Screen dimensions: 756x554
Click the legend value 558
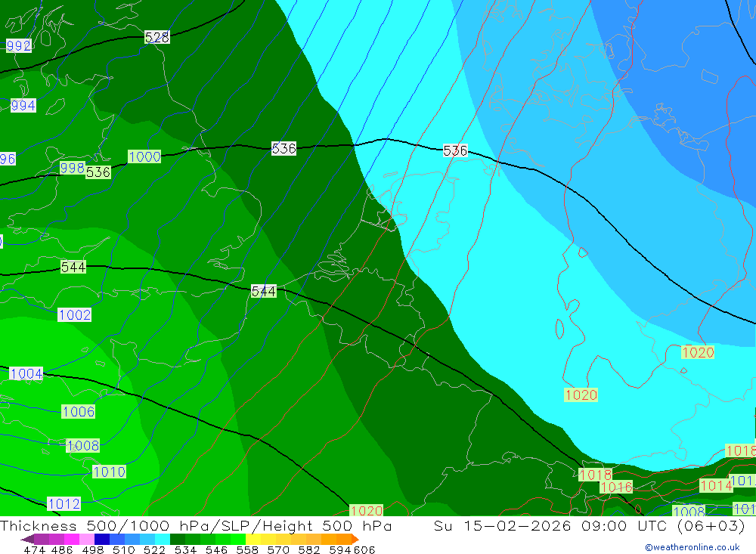pos(247,549)
